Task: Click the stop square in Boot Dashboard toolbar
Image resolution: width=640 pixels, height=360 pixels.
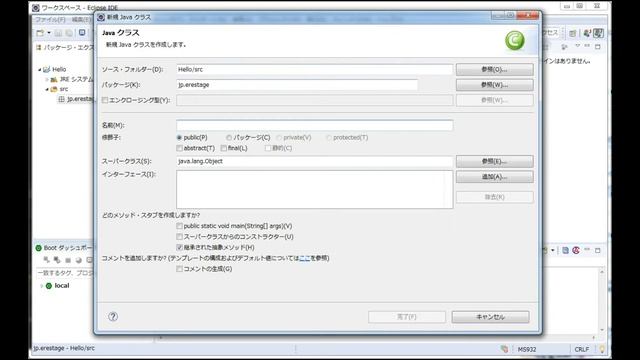Action: click(x=68, y=260)
